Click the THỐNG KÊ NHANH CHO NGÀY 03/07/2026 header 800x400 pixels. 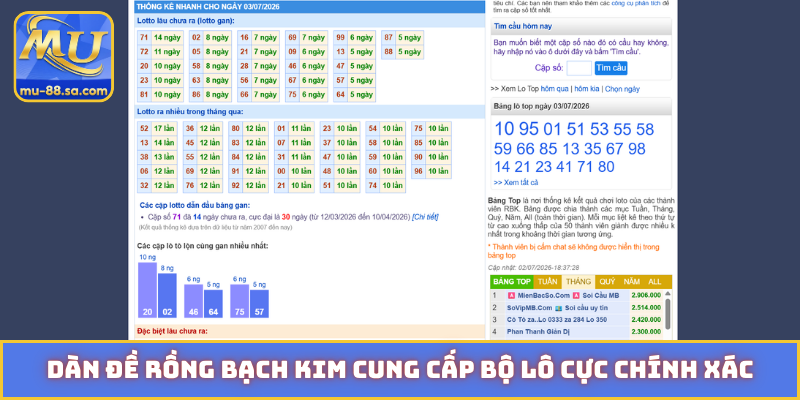[x=309, y=7]
